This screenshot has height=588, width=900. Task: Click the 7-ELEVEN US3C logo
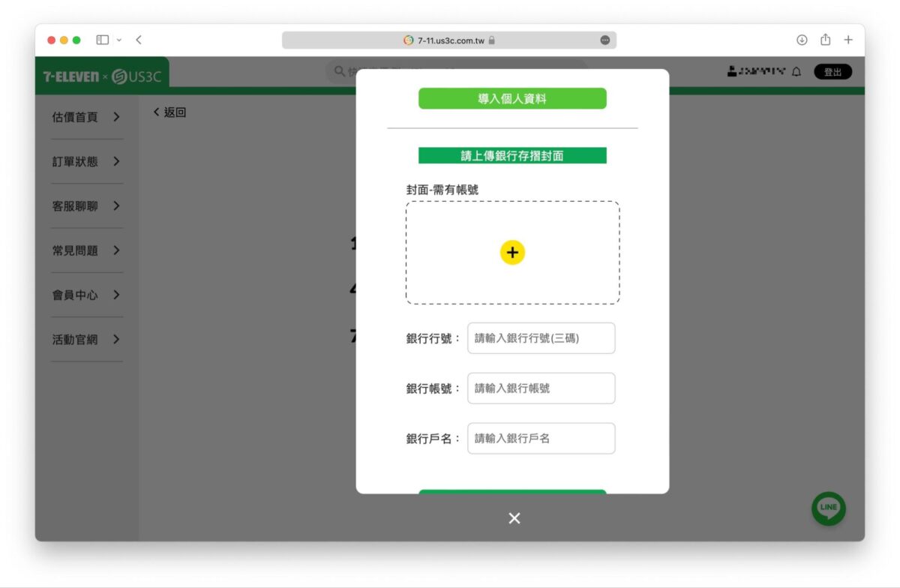click(x=102, y=76)
